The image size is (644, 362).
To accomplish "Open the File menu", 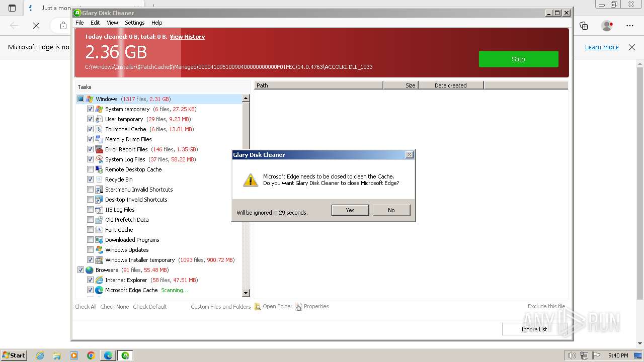I will [79, 23].
